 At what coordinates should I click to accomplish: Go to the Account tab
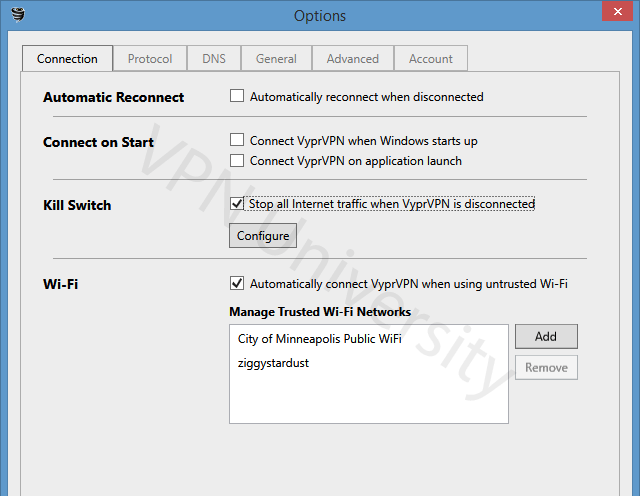click(431, 59)
